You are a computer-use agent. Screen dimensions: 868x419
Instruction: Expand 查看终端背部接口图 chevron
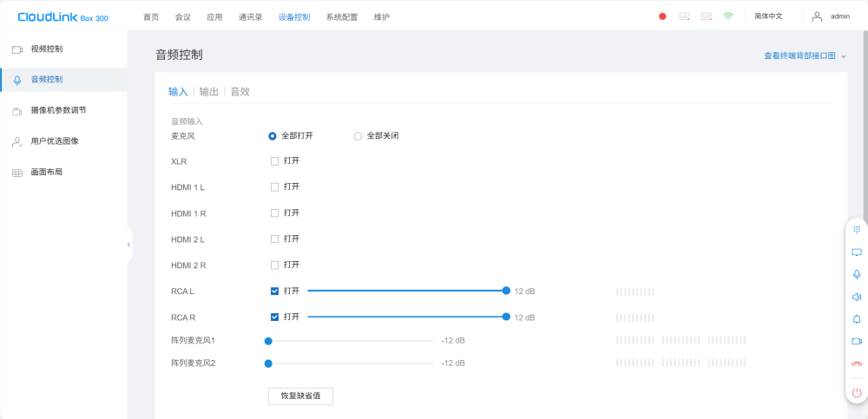coord(844,56)
